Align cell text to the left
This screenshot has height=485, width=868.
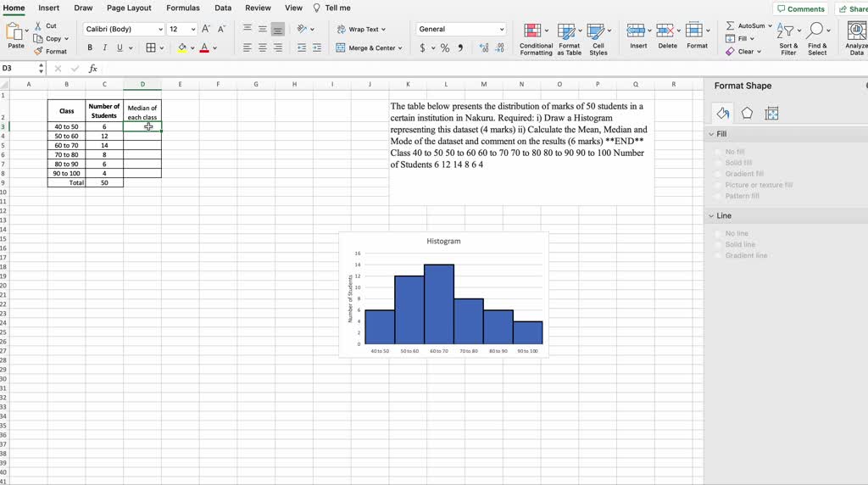point(247,47)
